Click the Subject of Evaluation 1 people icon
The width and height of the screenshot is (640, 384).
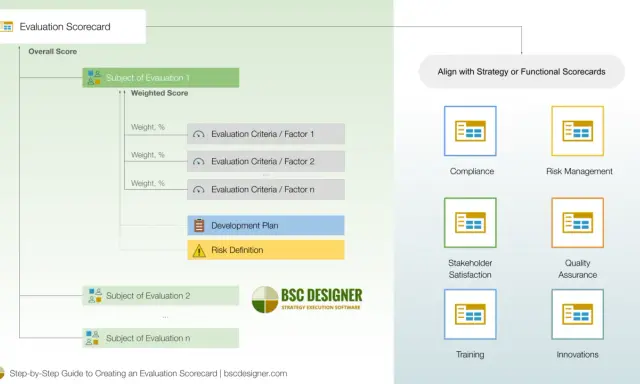[x=94, y=78]
